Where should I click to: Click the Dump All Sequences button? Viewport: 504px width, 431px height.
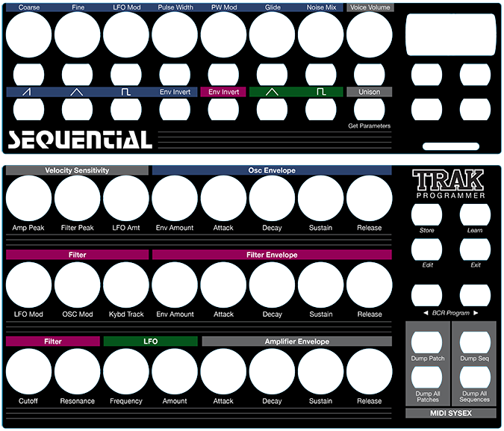pos(475,377)
